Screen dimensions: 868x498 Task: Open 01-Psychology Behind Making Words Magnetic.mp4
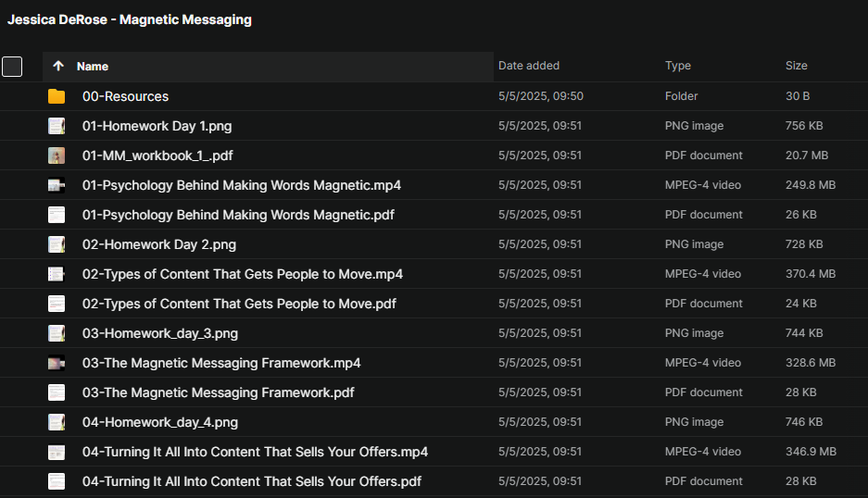(x=242, y=185)
